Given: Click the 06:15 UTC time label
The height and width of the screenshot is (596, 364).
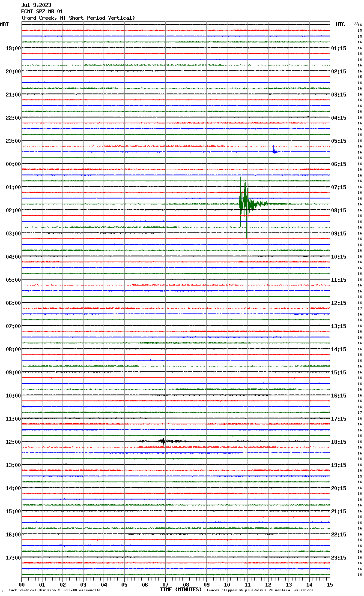Looking at the screenshot, I should [x=339, y=164].
